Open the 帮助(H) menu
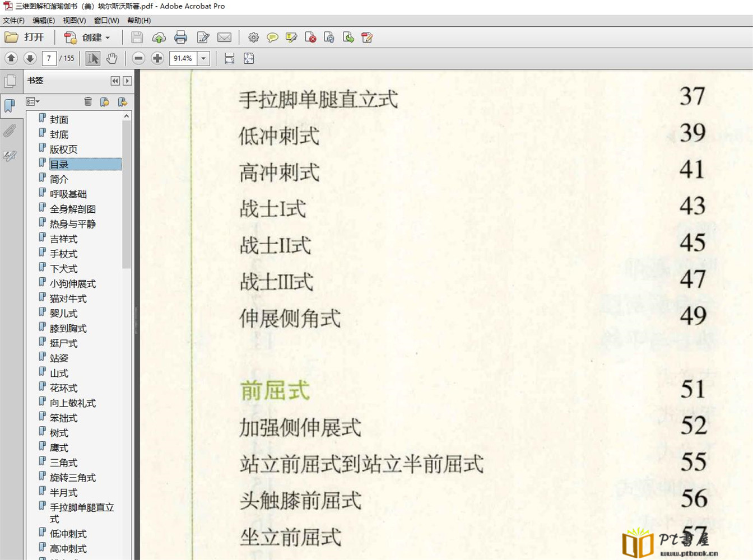The height and width of the screenshot is (560, 753). [x=139, y=21]
